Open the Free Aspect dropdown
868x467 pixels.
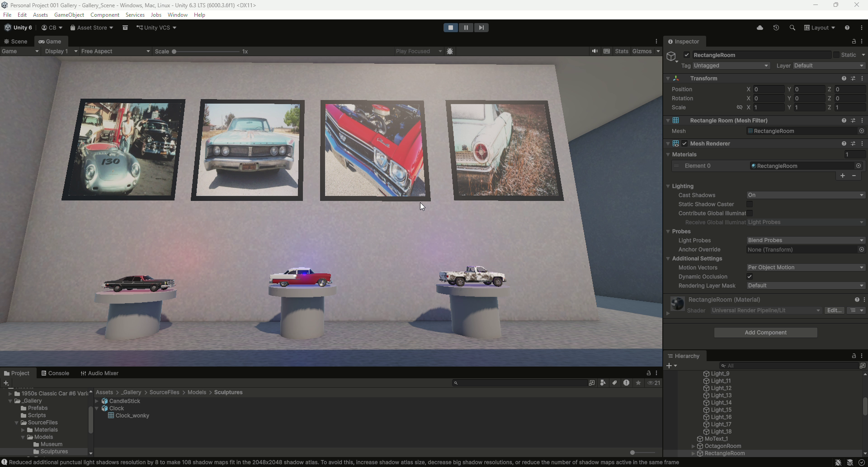pyautogui.click(x=115, y=51)
